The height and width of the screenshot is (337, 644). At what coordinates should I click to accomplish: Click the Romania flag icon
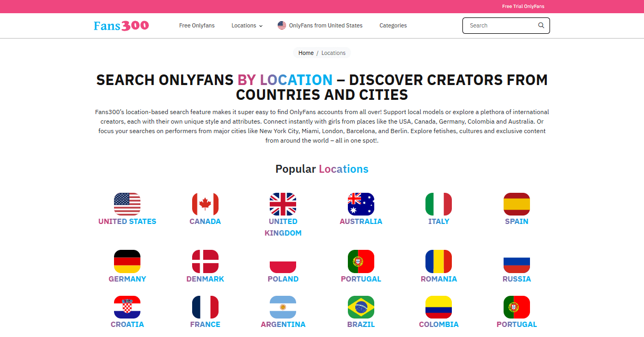click(x=439, y=261)
